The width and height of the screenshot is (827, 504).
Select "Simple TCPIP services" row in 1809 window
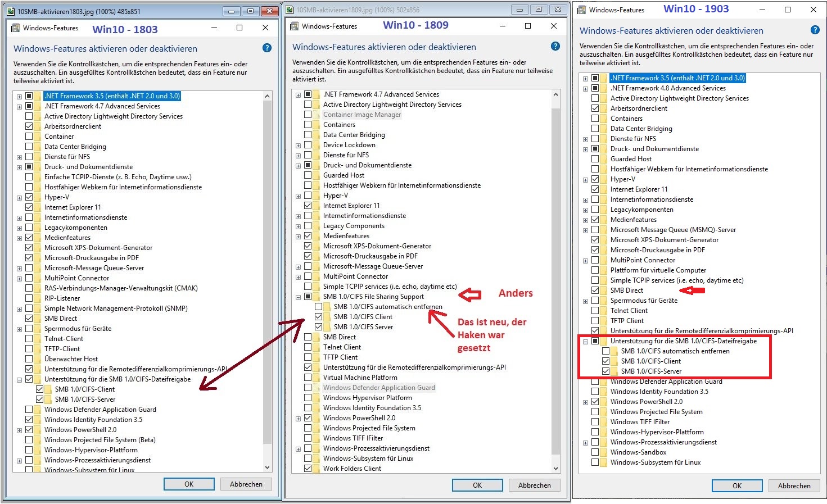(390, 287)
